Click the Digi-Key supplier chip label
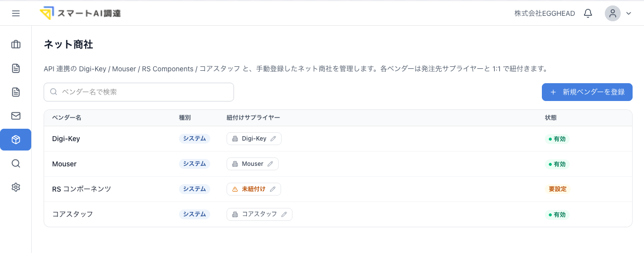 (254, 139)
